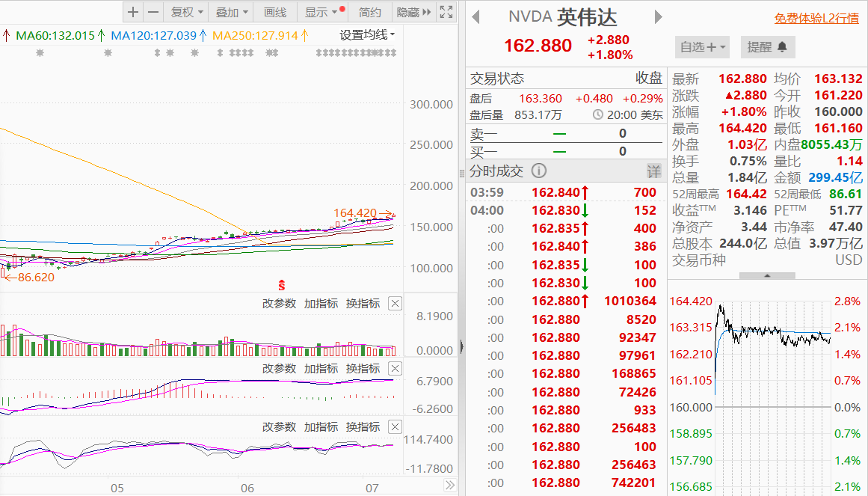The width and height of the screenshot is (868, 496).
Task: Select the 03:59 trade row
Action: [566, 192]
